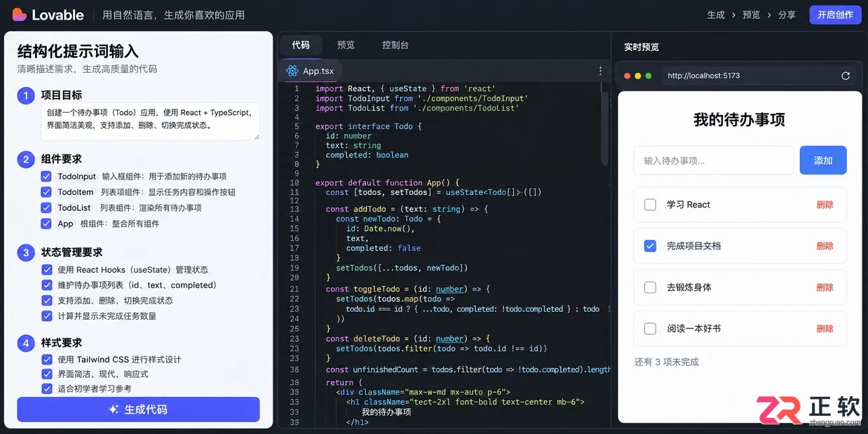
Task: Uncheck 使用 React Hooks state requirement
Action: click(47, 270)
